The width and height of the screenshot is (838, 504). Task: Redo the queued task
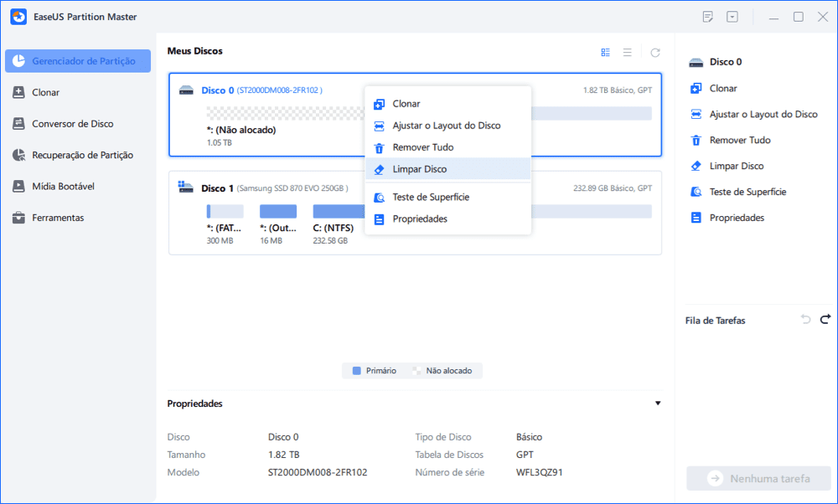pyautogui.click(x=825, y=319)
